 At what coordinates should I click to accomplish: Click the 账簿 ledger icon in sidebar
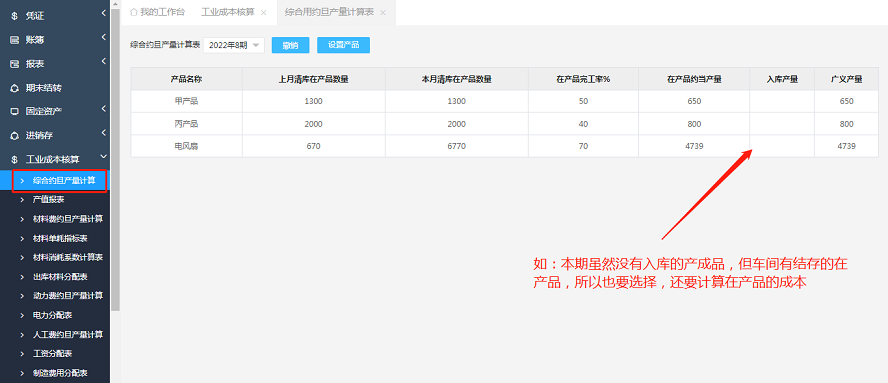pos(15,40)
